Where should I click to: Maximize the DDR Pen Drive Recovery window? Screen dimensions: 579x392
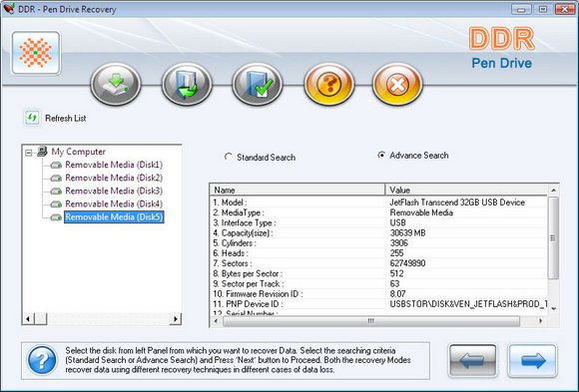point(542,9)
